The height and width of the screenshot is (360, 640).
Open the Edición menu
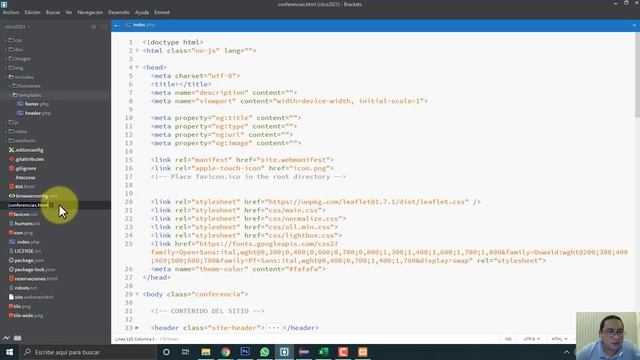[x=32, y=12]
